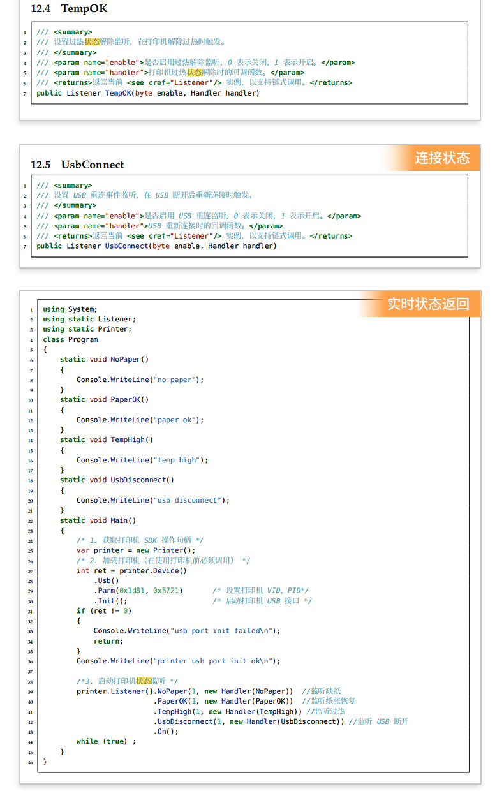Viewport: 504px width, 812px height.
Task: Click the ".On();" call line
Action: tap(166, 732)
